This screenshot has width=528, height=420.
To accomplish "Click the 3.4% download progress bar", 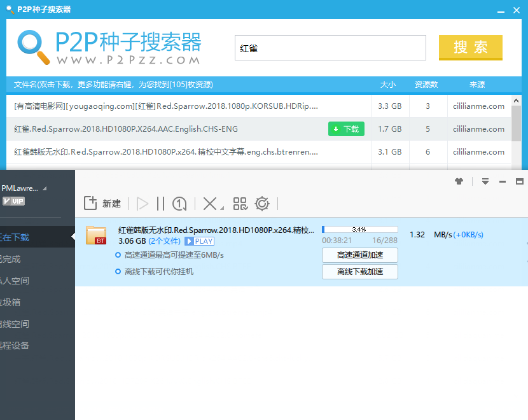I will 359,229.
